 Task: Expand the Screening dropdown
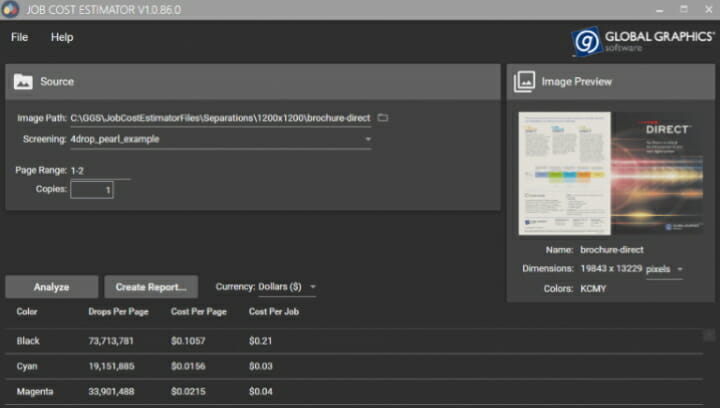pos(368,139)
